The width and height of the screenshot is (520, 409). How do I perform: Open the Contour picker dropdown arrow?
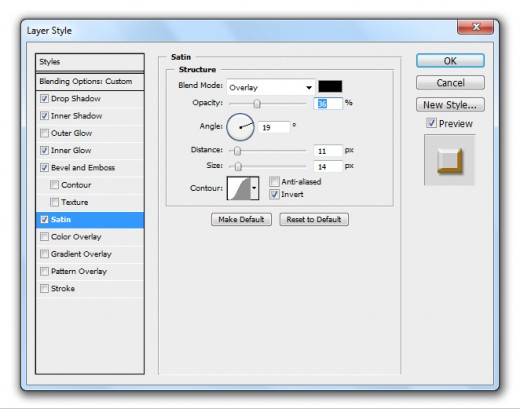click(x=254, y=188)
